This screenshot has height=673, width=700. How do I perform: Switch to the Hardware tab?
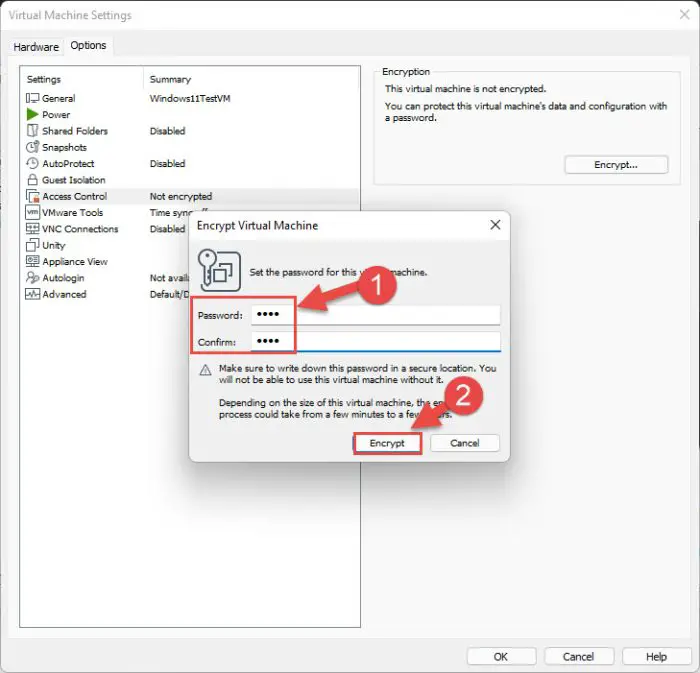[x=36, y=47]
